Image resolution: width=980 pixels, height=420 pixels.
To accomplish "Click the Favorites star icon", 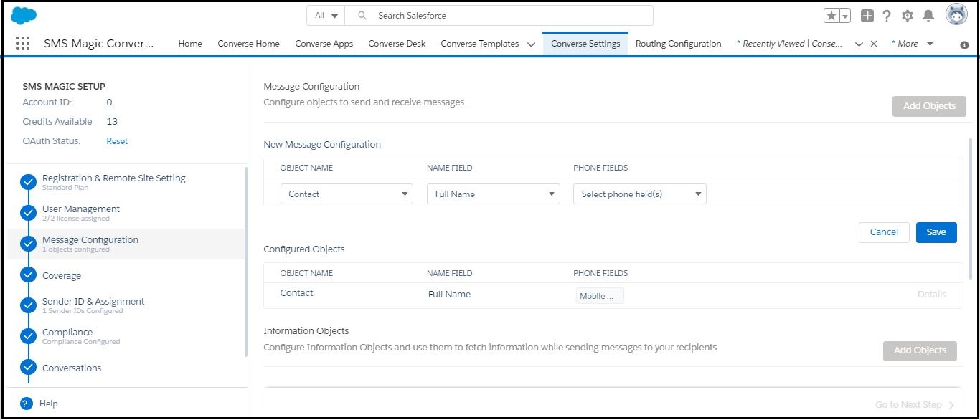I will click(831, 16).
